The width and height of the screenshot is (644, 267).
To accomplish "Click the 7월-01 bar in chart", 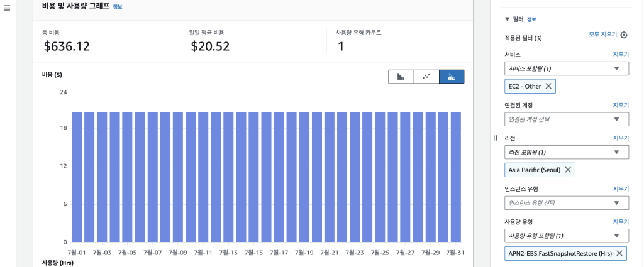I will click(x=77, y=177).
